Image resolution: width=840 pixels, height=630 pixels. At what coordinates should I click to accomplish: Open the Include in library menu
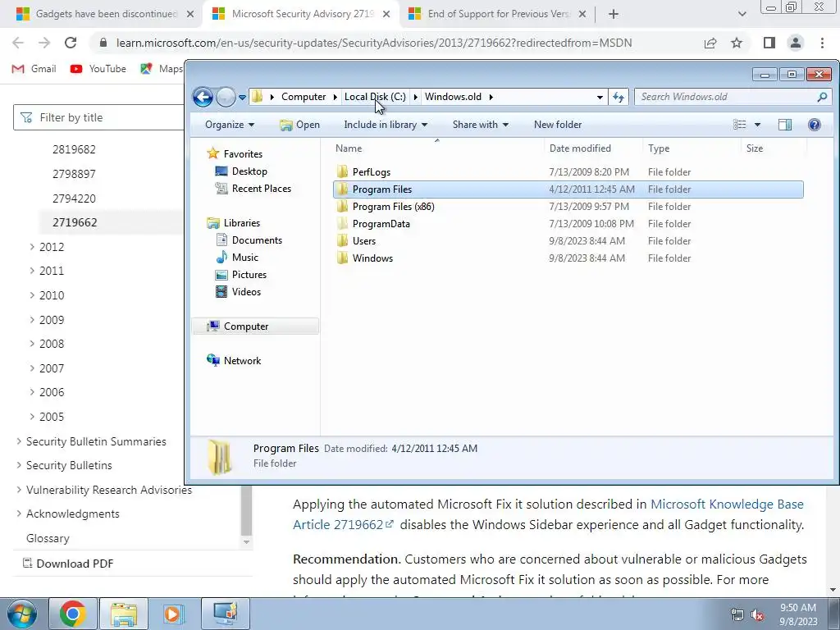click(386, 125)
